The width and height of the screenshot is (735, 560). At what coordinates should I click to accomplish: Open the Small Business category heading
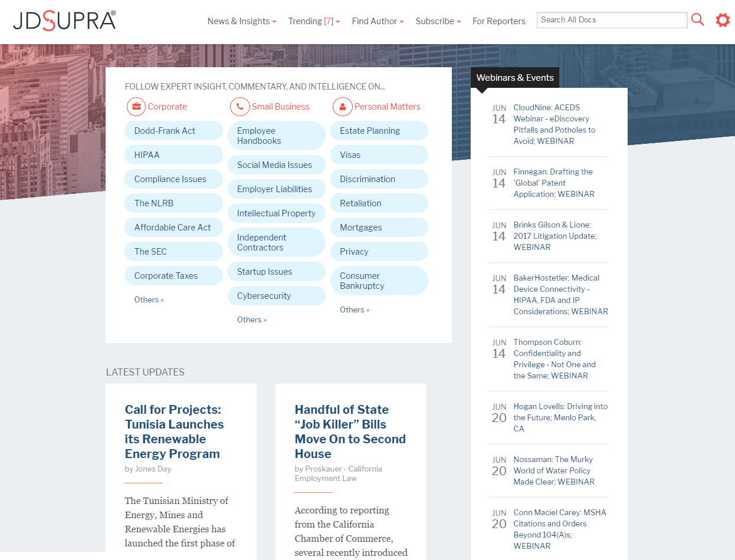tap(280, 107)
